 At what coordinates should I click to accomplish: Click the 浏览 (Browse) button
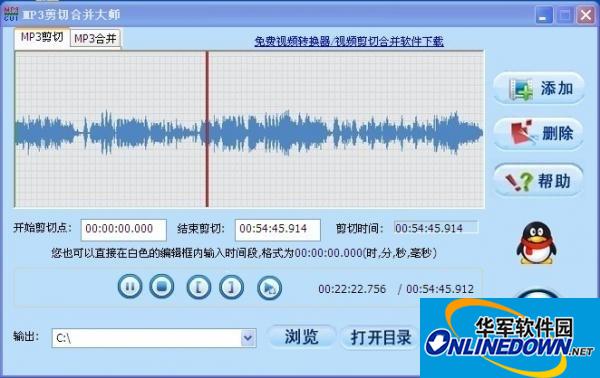[301, 337]
